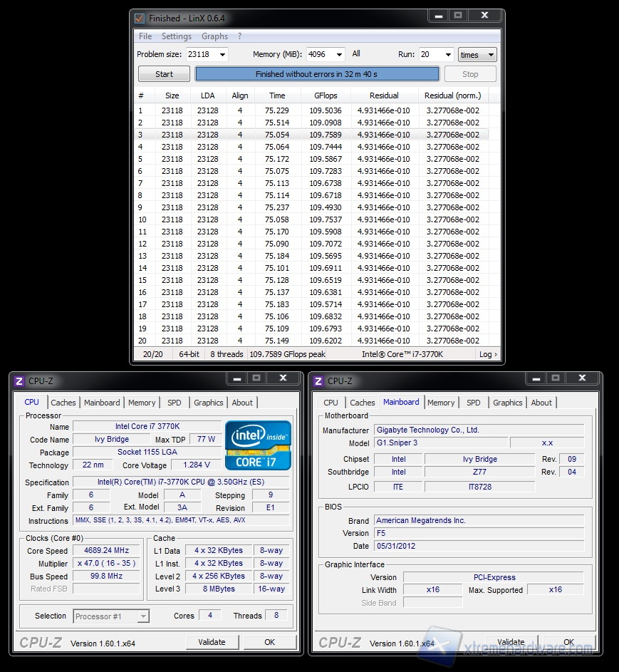Click the CPU-Z icon in left window
The width and height of the screenshot is (619, 672).
[x=19, y=381]
